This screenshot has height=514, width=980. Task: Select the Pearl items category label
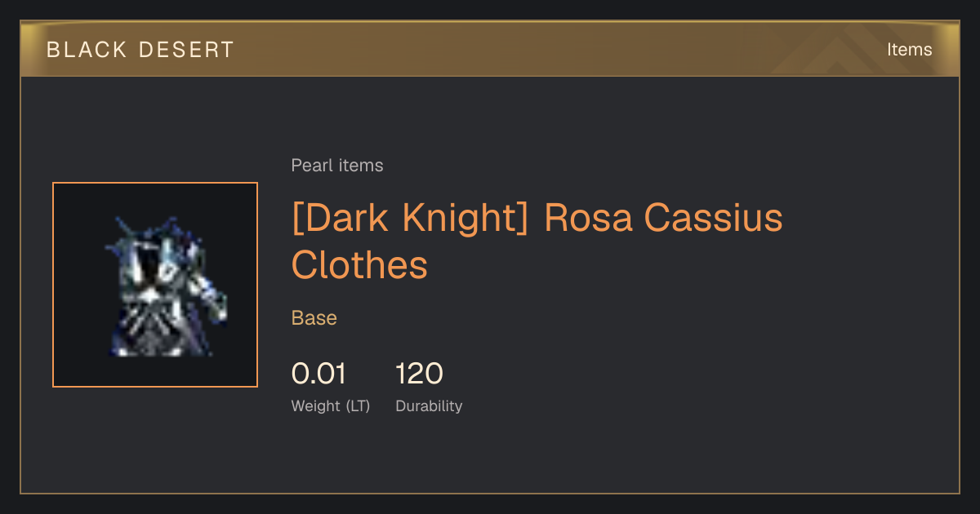[x=337, y=166]
